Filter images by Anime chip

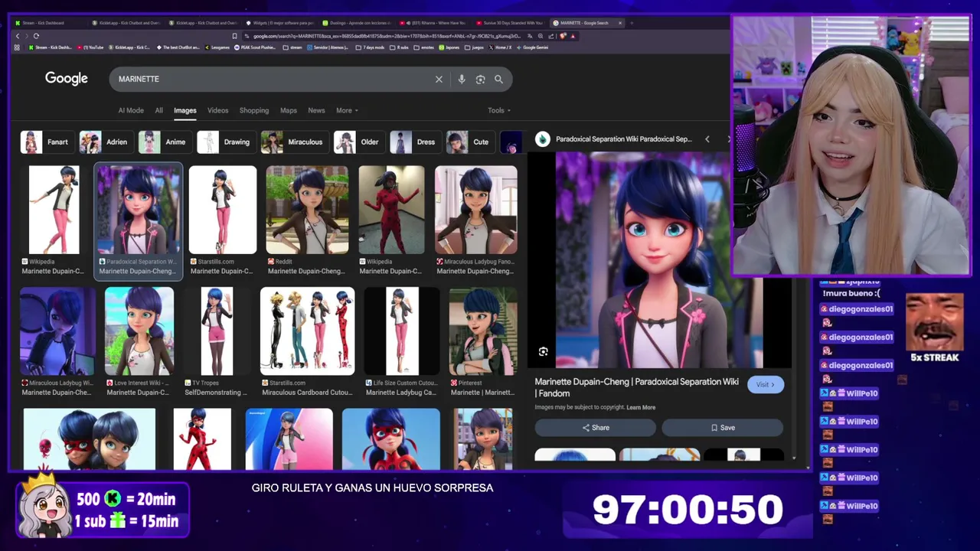pyautogui.click(x=164, y=142)
